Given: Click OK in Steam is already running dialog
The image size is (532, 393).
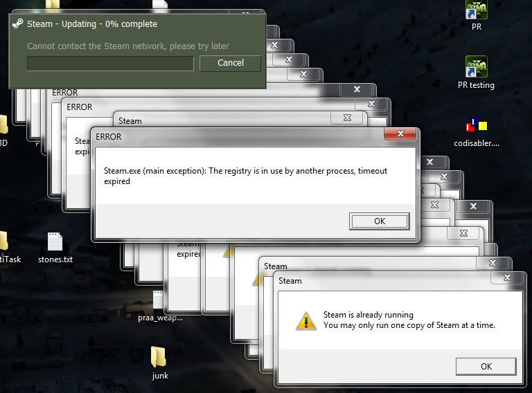Looking at the screenshot, I should tap(486, 366).
